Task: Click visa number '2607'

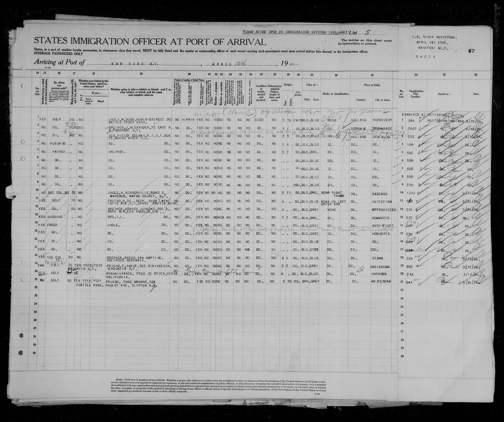Action: coord(412,129)
